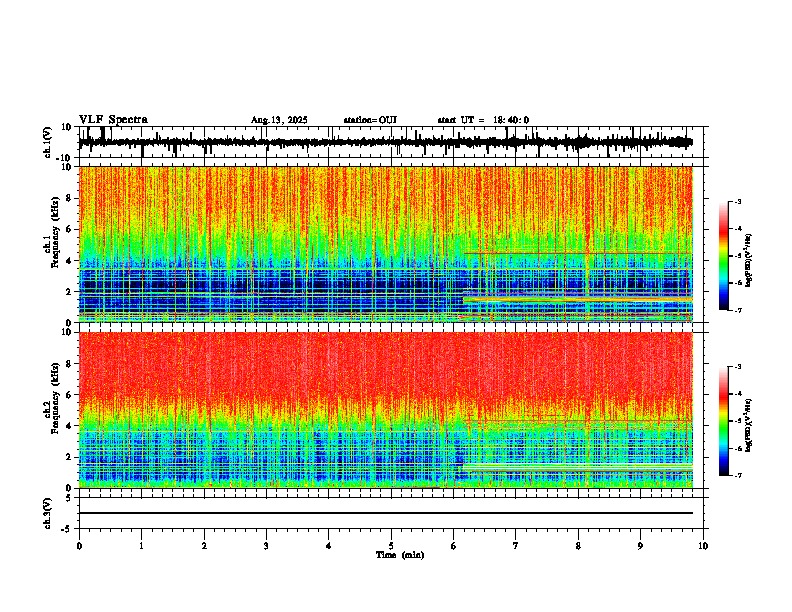Click the 'ch.3(V)' axis label
The height and width of the screenshot is (612, 792).
tap(48, 513)
